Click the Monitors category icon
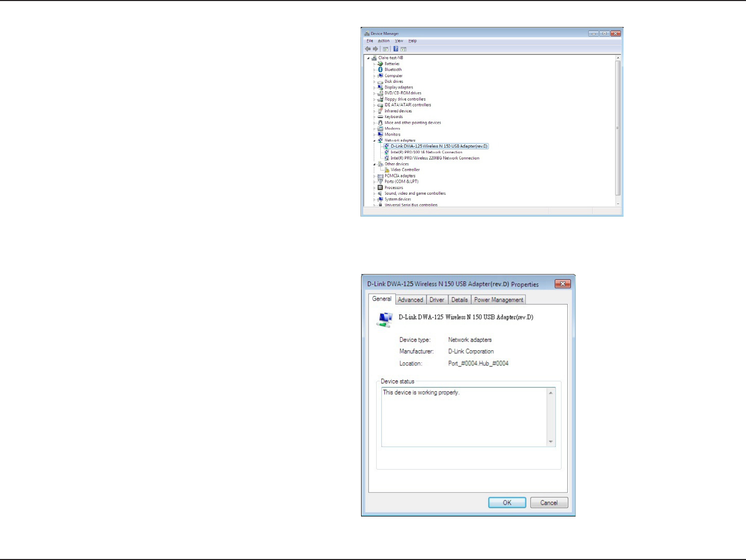Image resolution: width=746 pixels, height=560 pixels. tap(380, 134)
